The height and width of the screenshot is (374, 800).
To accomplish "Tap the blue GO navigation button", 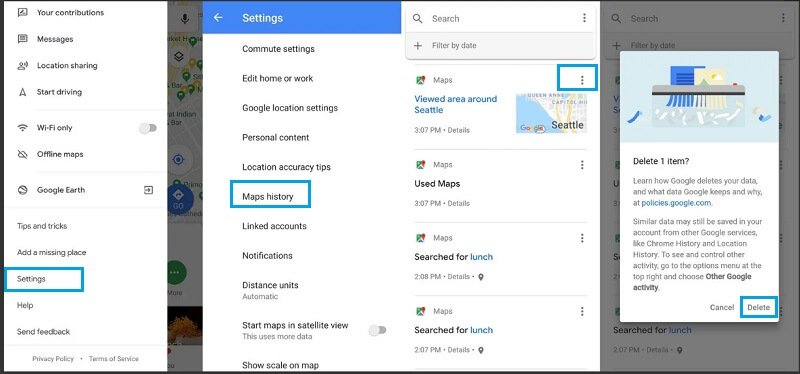I will (x=178, y=200).
